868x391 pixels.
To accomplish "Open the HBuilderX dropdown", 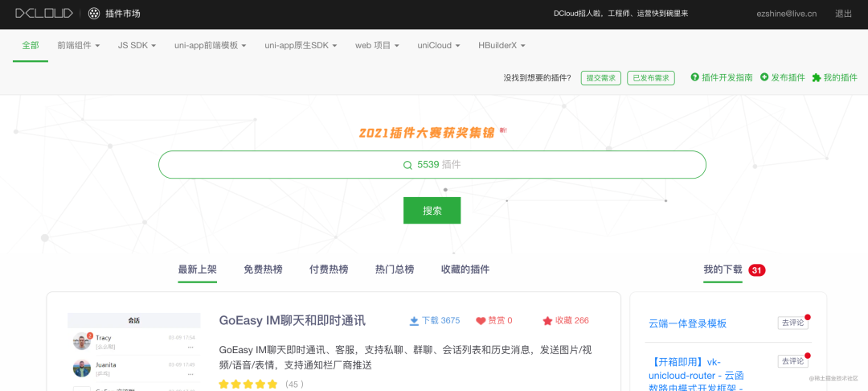I will point(502,45).
